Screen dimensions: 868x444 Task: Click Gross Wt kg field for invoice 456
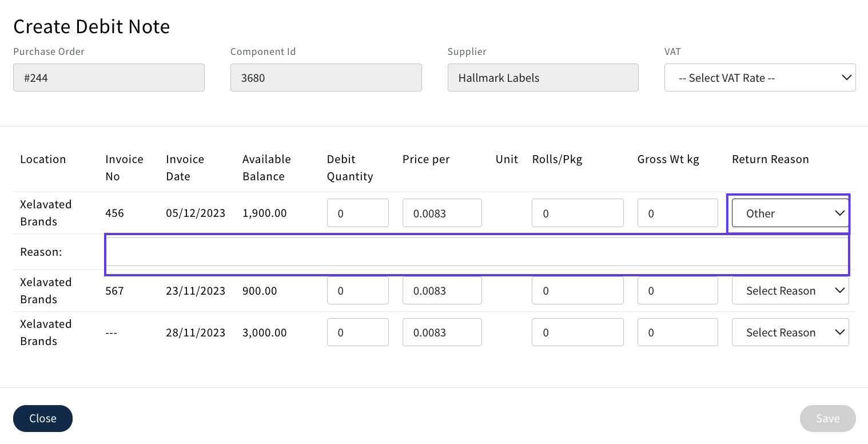[677, 213]
